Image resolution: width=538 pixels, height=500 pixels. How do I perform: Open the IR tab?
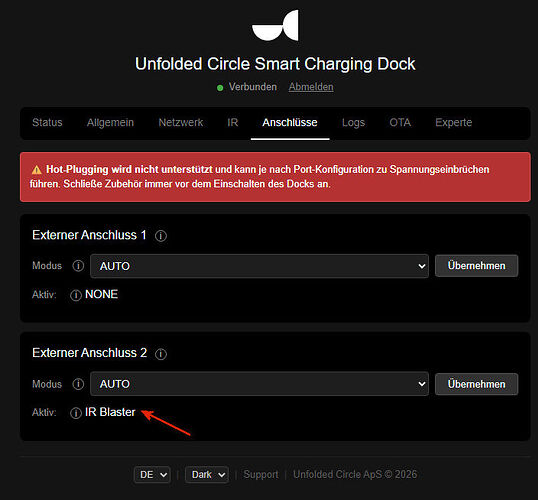pos(233,123)
